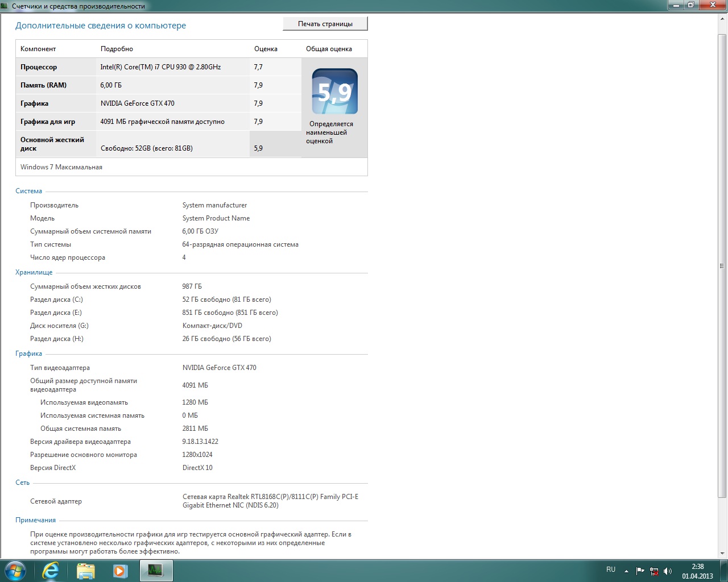Image resolution: width=728 pixels, height=582 pixels.
Task: Click Сетевой адаптер label
Action: pyautogui.click(x=56, y=501)
